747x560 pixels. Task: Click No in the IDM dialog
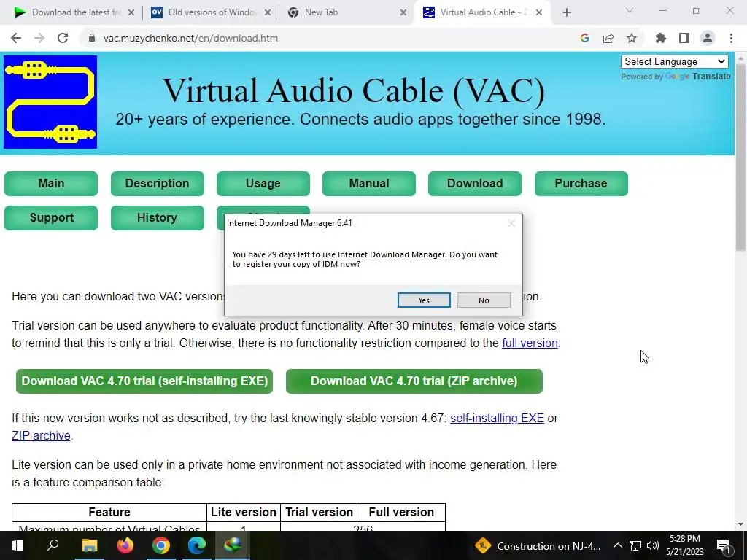[x=484, y=300]
